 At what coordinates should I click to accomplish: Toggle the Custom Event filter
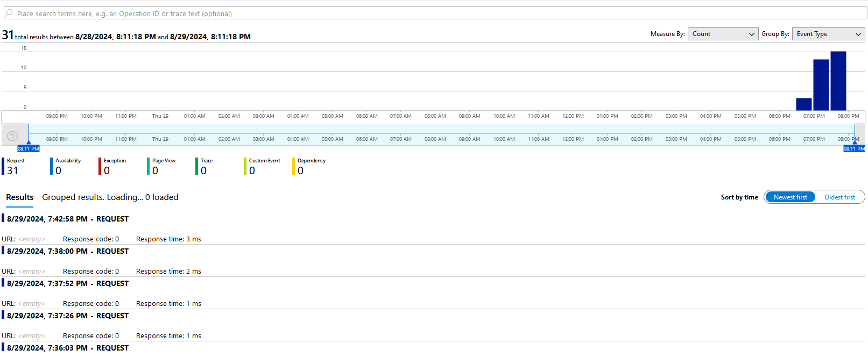point(263,167)
